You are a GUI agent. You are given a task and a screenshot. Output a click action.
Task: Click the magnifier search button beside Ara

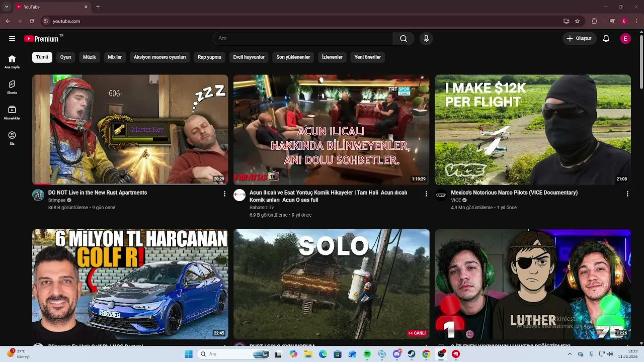pyautogui.click(x=404, y=39)
